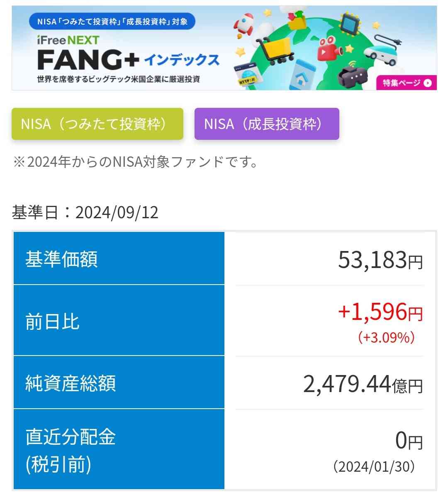
Task: Click the 純資産総額 row header
Action: (119, 382)
